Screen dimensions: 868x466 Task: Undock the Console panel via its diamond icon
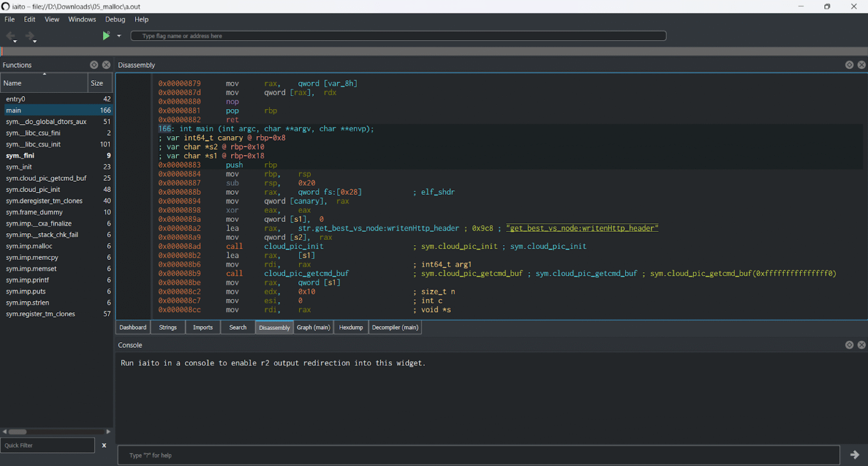[x=850, y=345]
